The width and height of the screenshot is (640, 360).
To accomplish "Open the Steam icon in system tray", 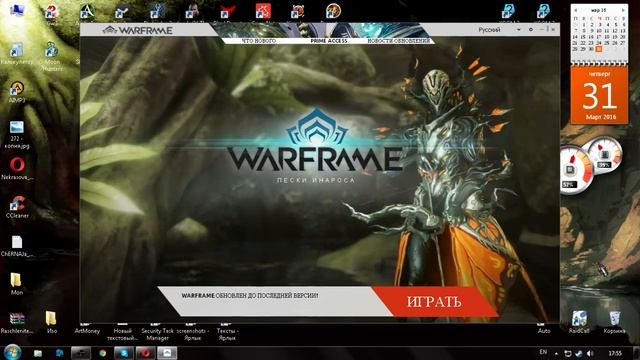I will click(x=579, y=353).
